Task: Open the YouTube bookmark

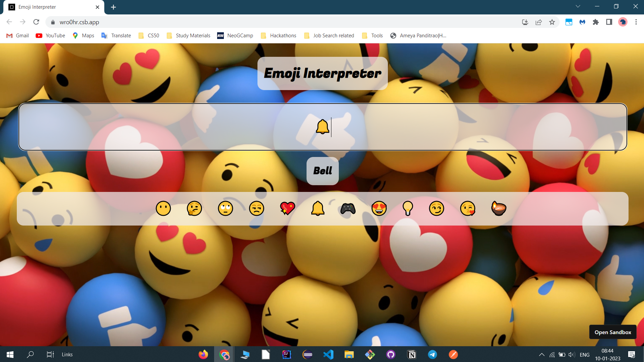Action: [50, 36]
